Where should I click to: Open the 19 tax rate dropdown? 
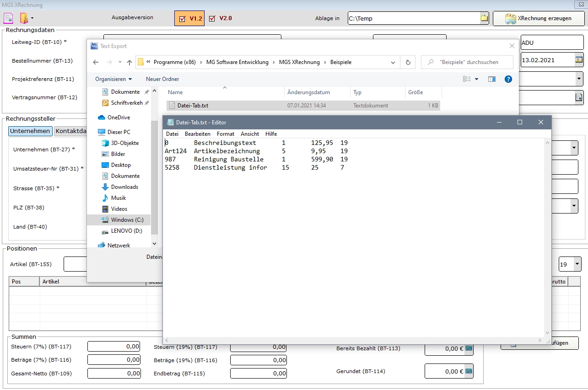click(x=577, y=264)
